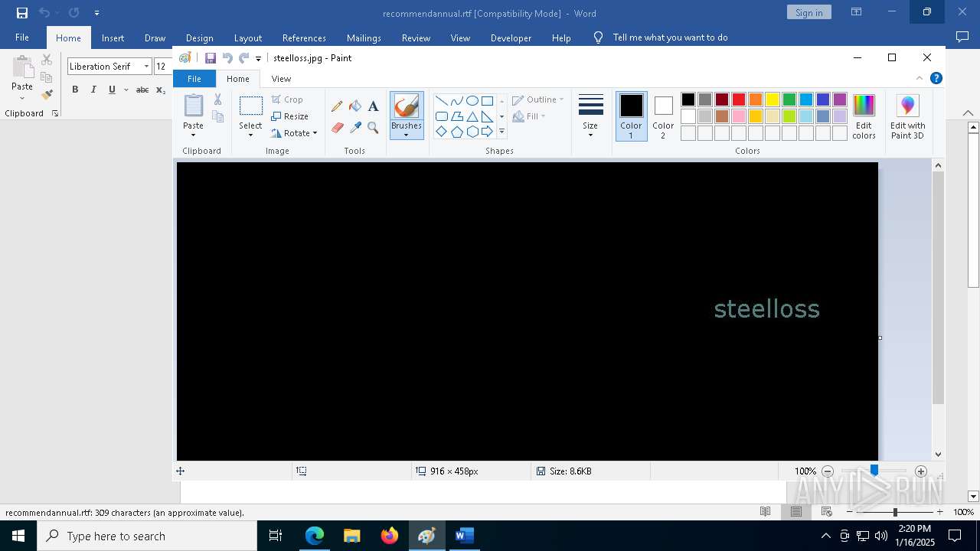Screen dimensions: 980x551
Task: Open Word's File backstage tab
Action: tap(22, 37)
